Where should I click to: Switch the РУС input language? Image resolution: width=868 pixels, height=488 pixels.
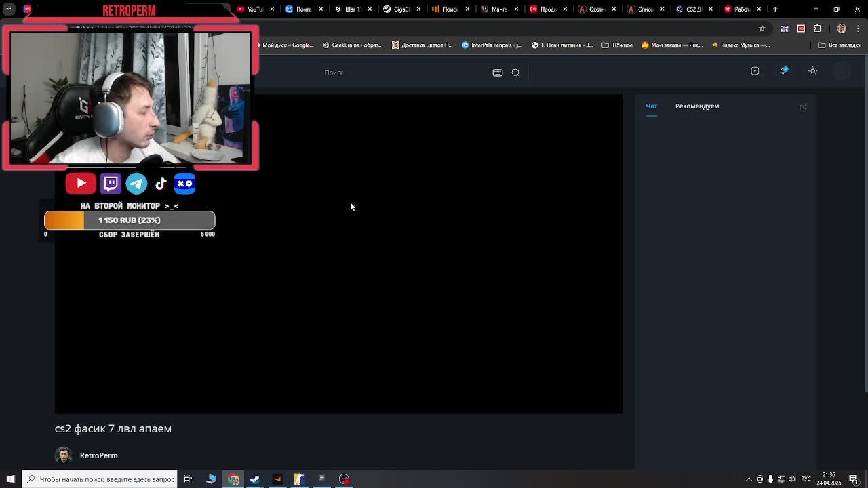tap(807, 479)
